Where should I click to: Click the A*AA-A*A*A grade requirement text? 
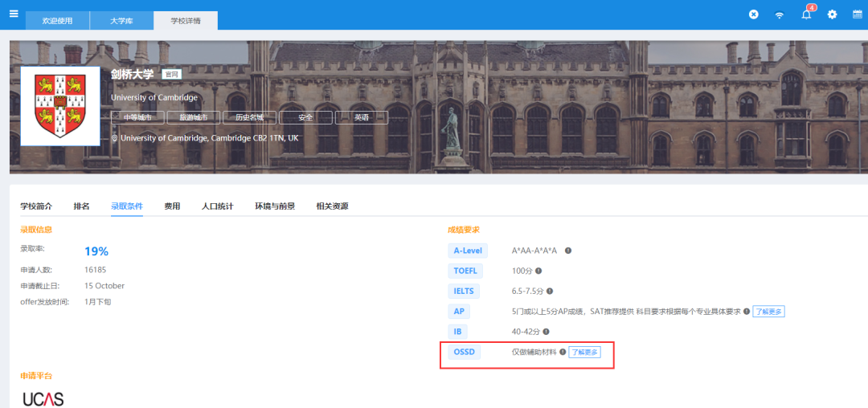(534, 251)
